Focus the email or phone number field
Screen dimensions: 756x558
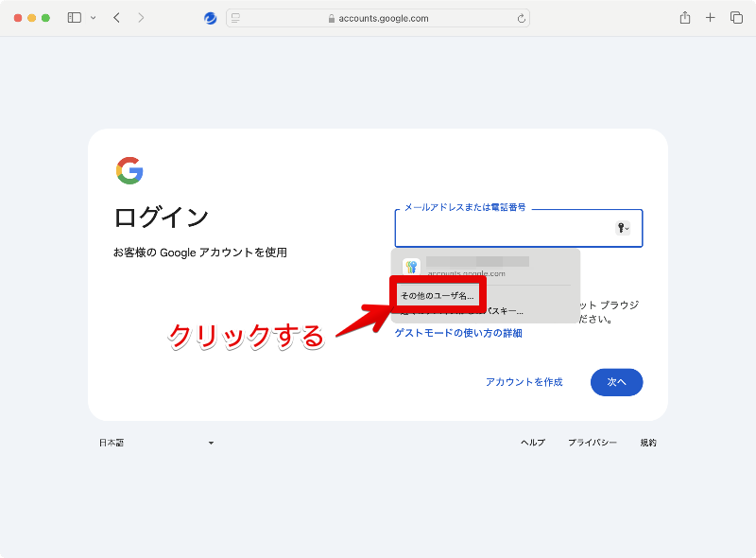519,228
